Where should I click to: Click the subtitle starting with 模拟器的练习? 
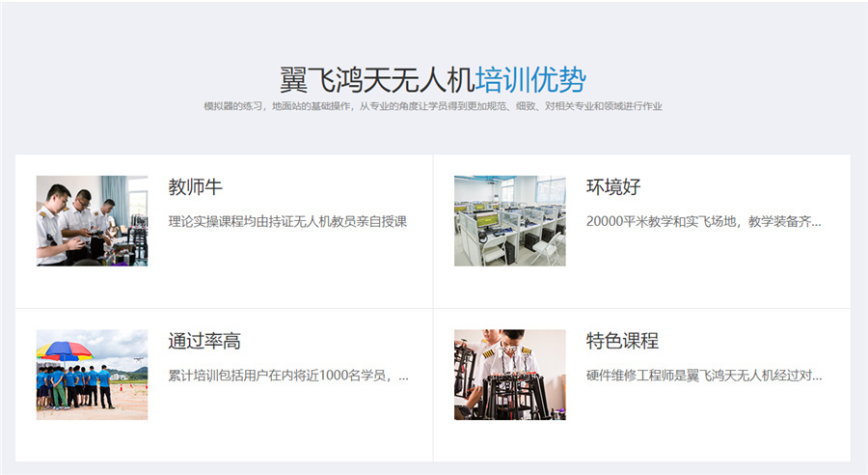pos(433,106)
